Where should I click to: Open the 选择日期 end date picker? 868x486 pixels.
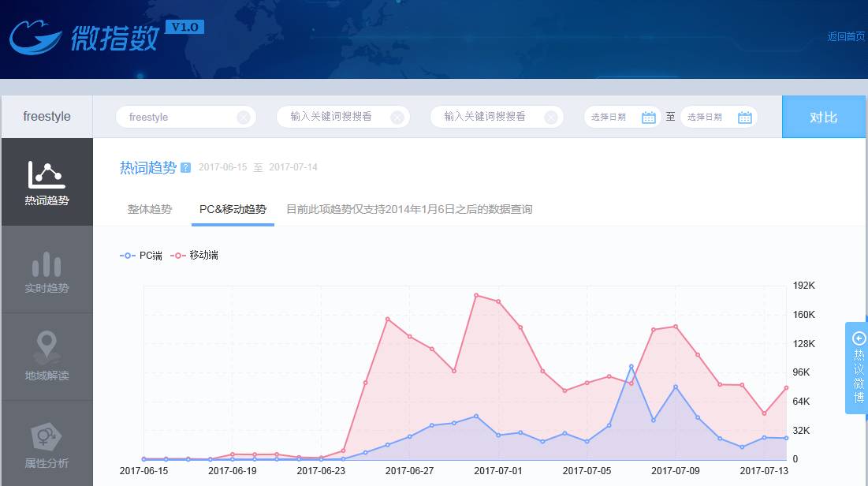(710, 116)
